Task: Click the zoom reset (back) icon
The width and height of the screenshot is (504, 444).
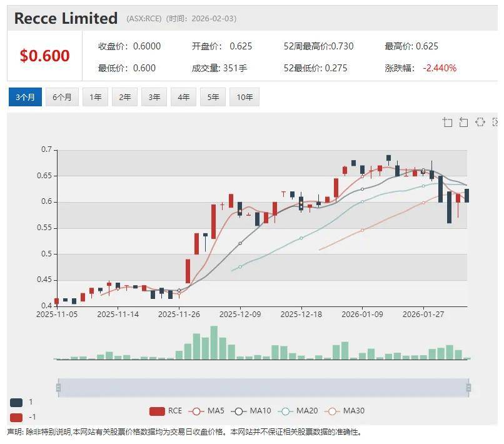Action: pos(463,122)
